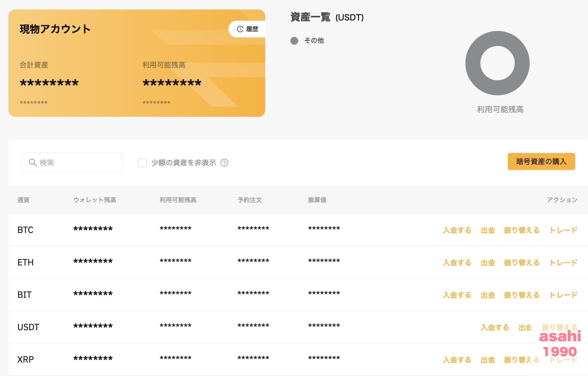
Task: Click 入金する in the BIT row
Action: (457, 295)
